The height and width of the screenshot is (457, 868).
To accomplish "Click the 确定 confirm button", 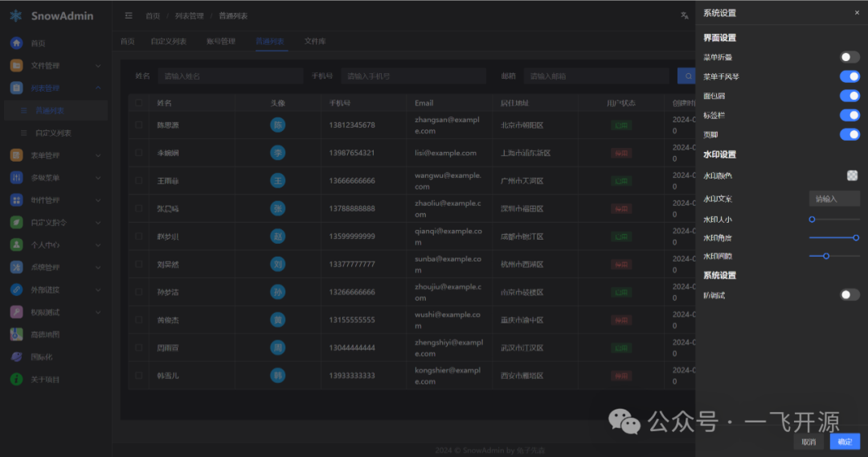I will click(845, 442).
